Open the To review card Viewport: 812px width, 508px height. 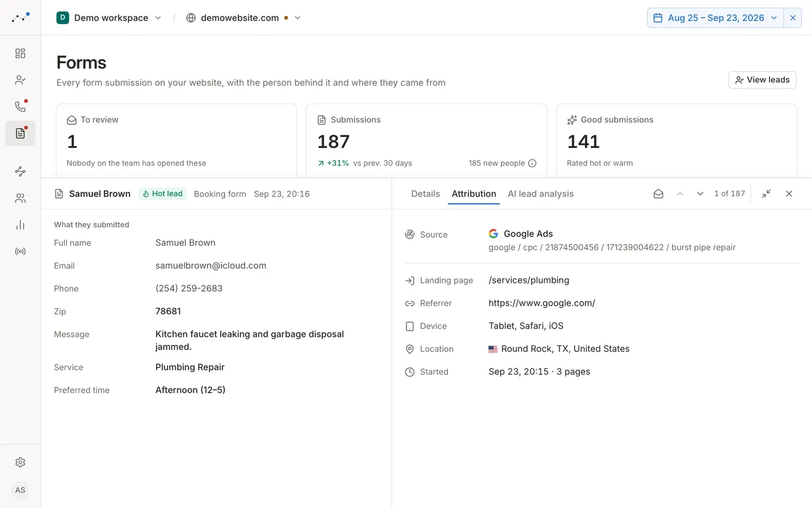(176, 141)
